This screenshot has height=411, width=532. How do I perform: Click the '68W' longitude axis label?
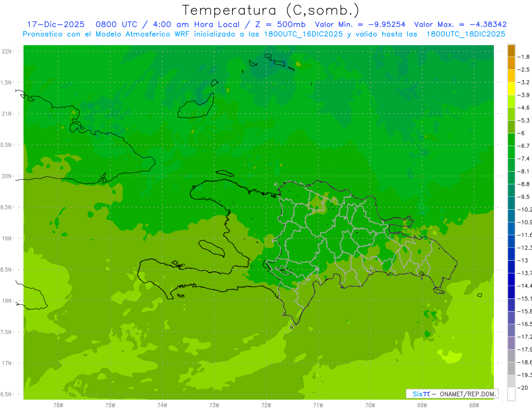click(x=474, y=405)
